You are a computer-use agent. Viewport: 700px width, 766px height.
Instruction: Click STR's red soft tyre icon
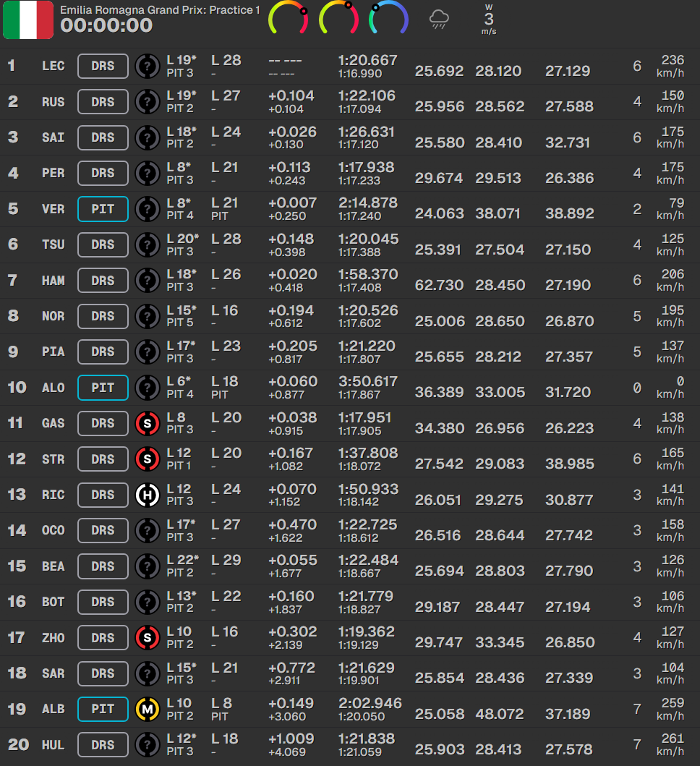(x=148, y=459)
